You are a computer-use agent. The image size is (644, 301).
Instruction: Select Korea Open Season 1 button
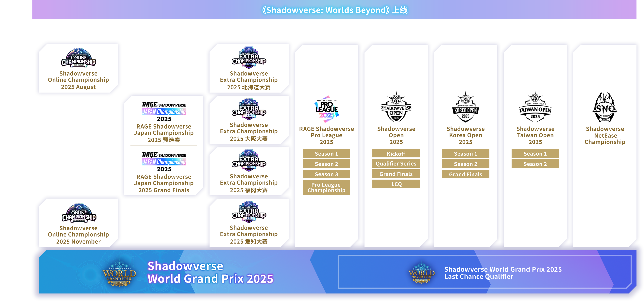point(466,154)
